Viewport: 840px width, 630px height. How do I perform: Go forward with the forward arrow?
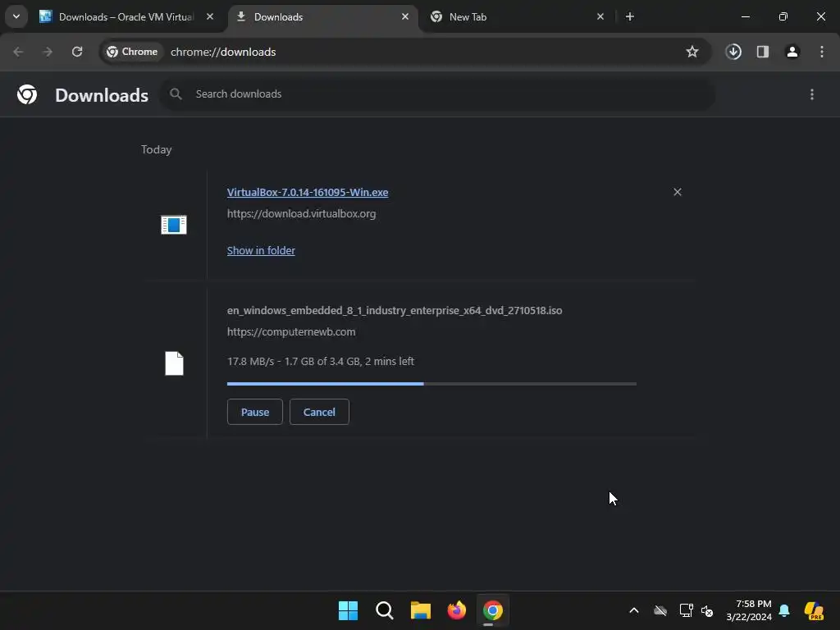48,52
